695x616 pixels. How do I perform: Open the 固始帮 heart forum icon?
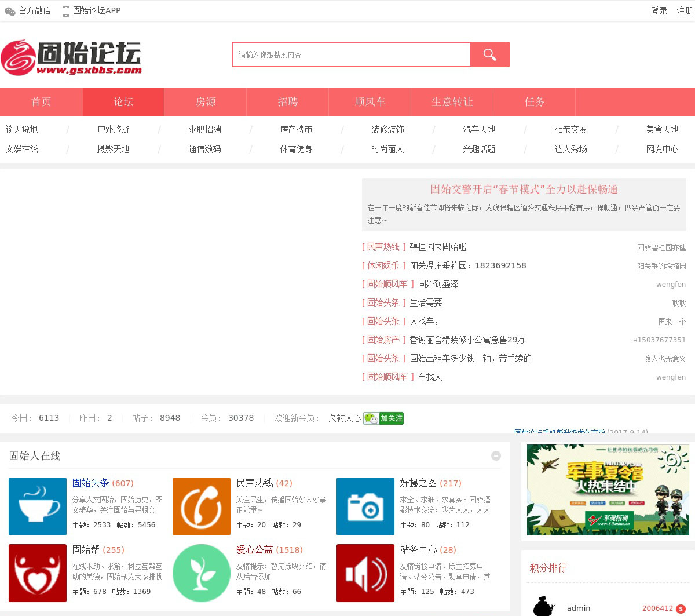click(x=38, y=573)
